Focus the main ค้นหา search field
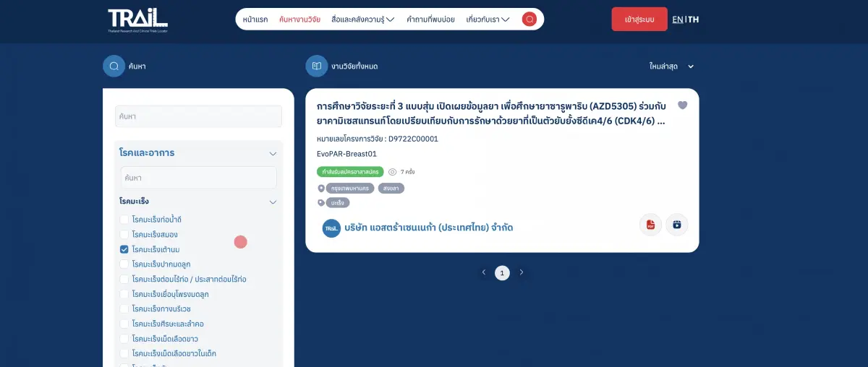Image resolution: width=868 pixels, height=367 pixels. (198, 116)
